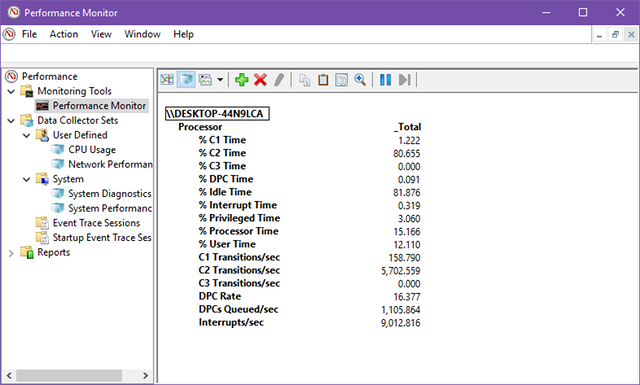
Task: Select Reports folder in tree
Action: click(x=53, y=253)
